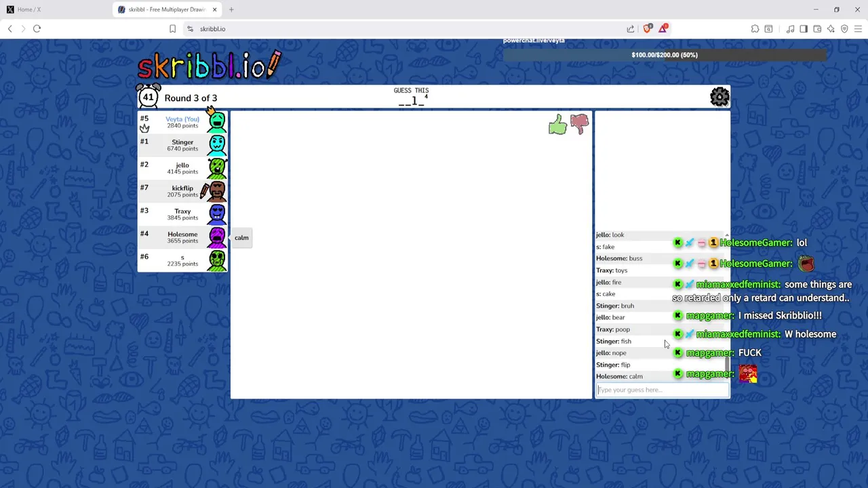
Task: Click chat message 'jello: nope'
Action: coord(661,352)
